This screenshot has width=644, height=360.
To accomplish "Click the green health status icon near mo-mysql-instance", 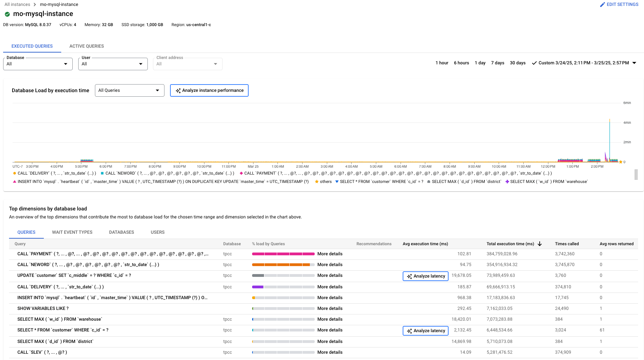I will [x=7, y=14].
